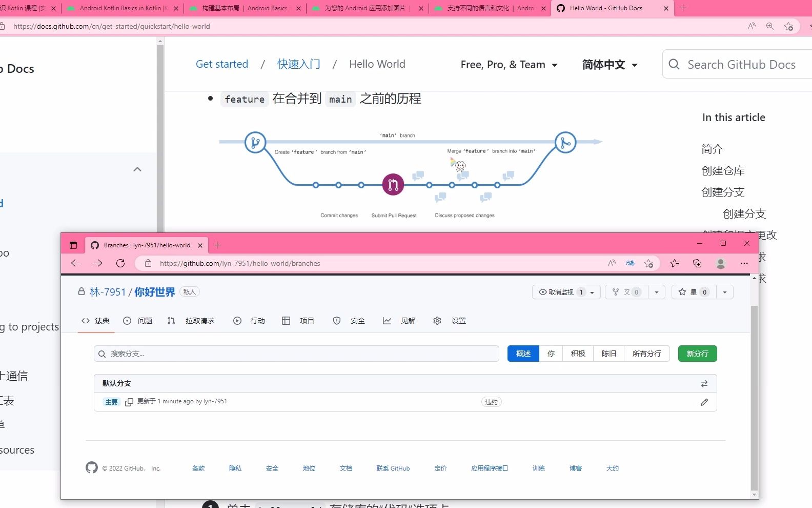Jump to 简介 in article outline
812x508 pixels.
point(712,149)
